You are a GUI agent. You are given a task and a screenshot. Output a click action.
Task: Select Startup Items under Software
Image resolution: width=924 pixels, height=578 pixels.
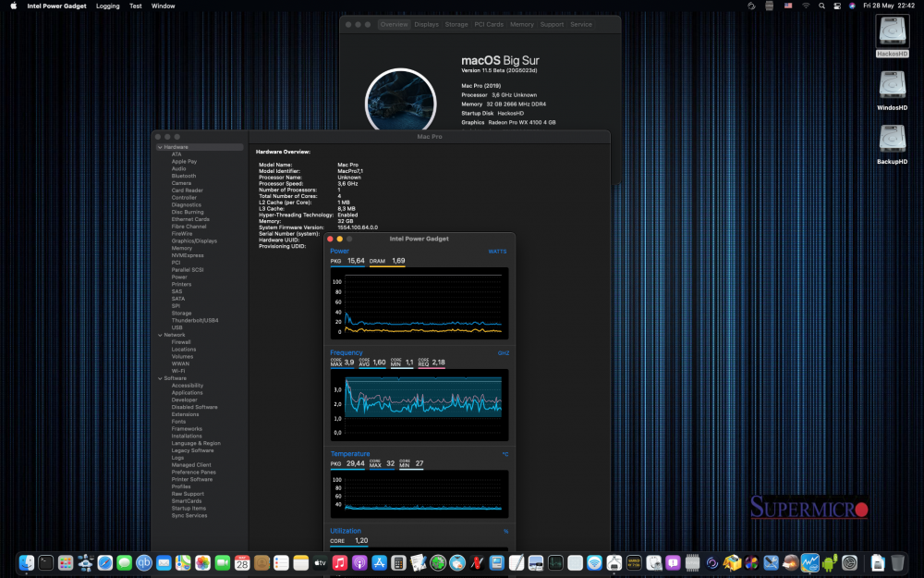(188, 509)
